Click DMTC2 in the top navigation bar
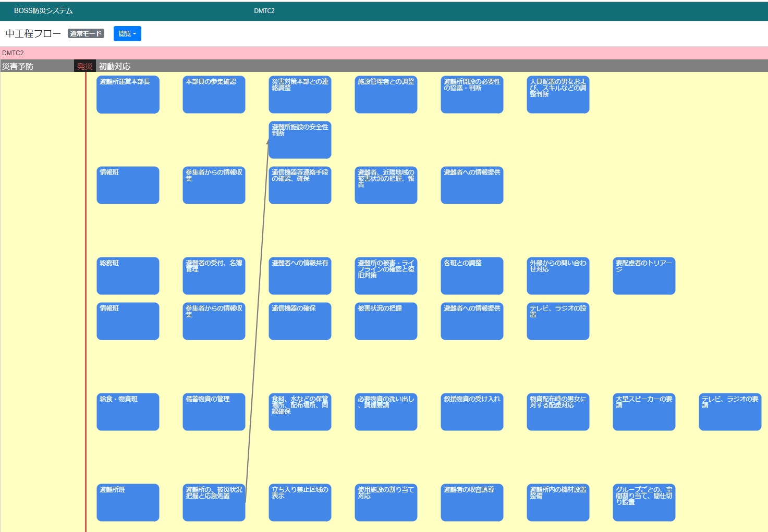 (264, 11)
